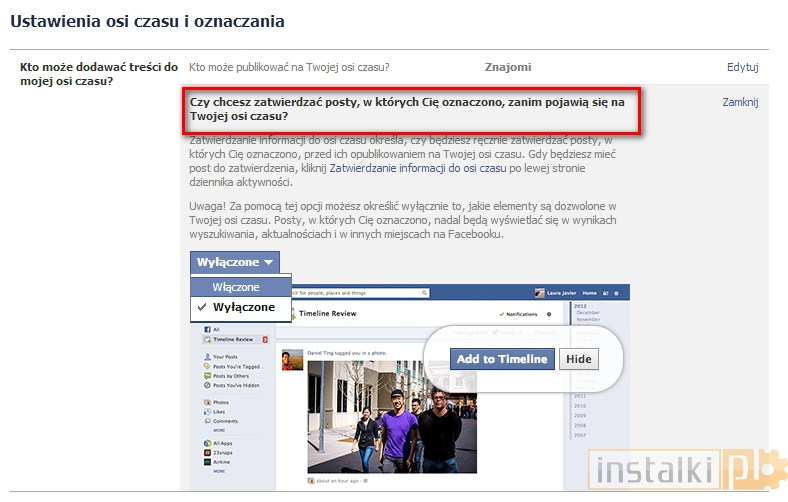This screenshot has height=502, width=788.
Task: Select the checked Wyłączone menu option
Action: tap(241, 307)
